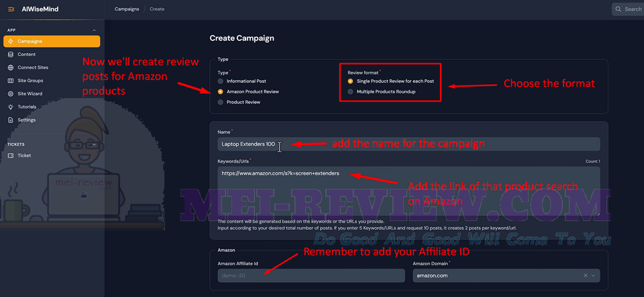Collapse the sidebar using the menu toggle icon
The image size is (644, 297).
click(x=11, y=9)
